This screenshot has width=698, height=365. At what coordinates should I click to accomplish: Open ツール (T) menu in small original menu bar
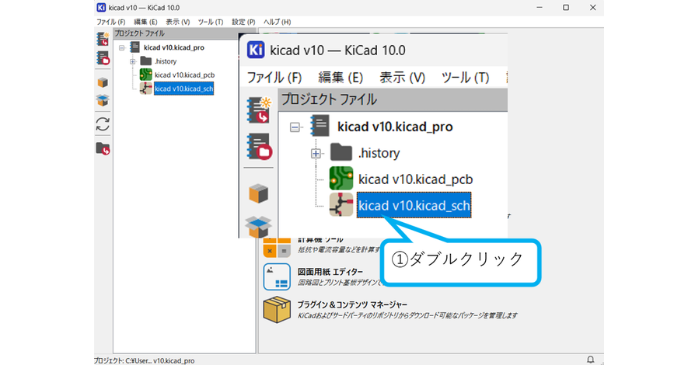(211, 22)
